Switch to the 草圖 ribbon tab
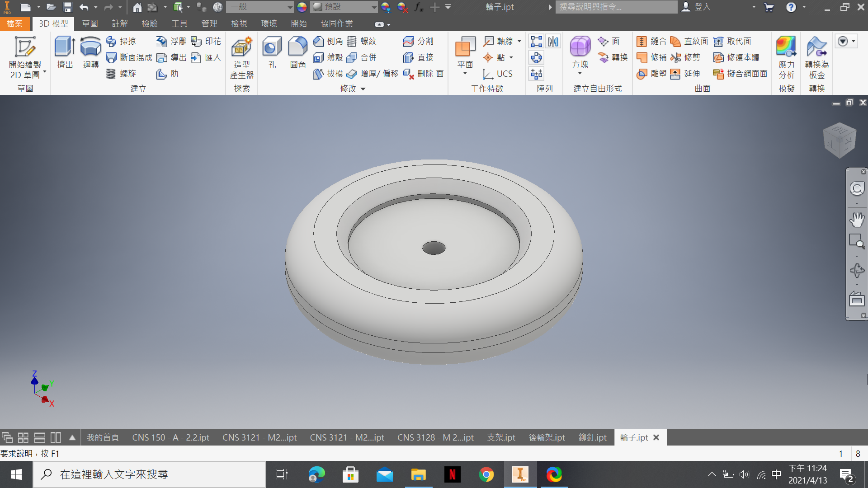Screen dimensions: 868x488 (90, 23)
